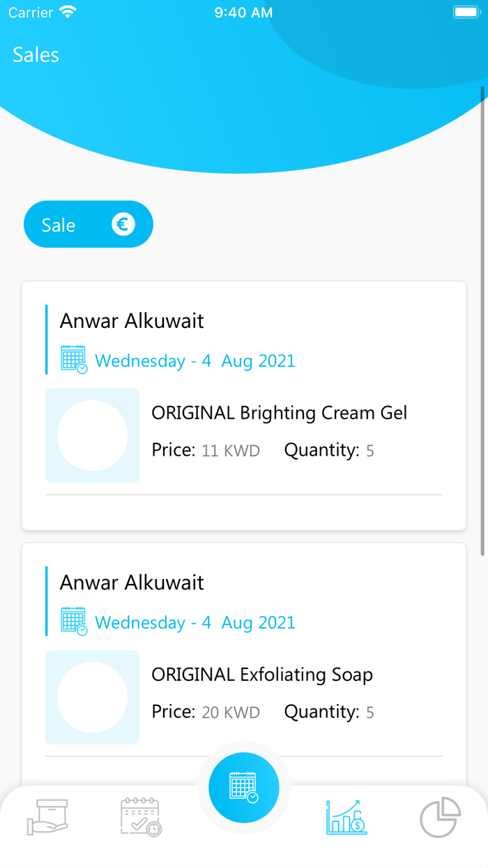The image size is (488, 868).
Task: Select the ORIGINAL Exfoliating Soap product name
Action: pyautogui.click(x=262, y=674)
